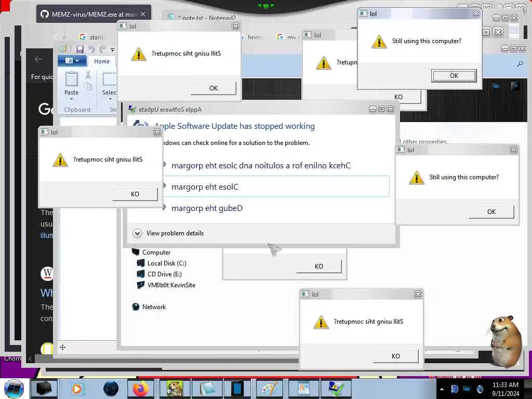The width and height of the screenshot is (532, 399).
Task: Click the left arrow of the bottom horizontal scrollbar
Action: pyautogui.click(x=30, y=358)
